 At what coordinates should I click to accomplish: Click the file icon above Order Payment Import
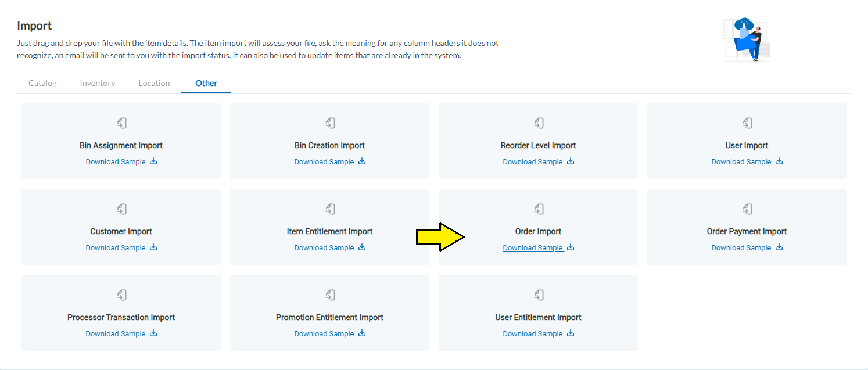pos(747,209)
